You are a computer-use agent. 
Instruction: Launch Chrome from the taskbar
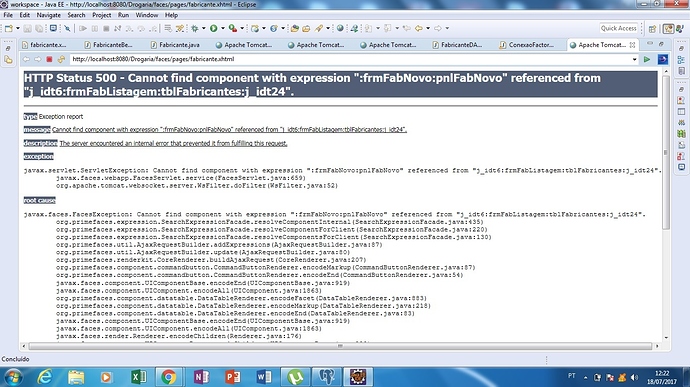coord(168,377)
